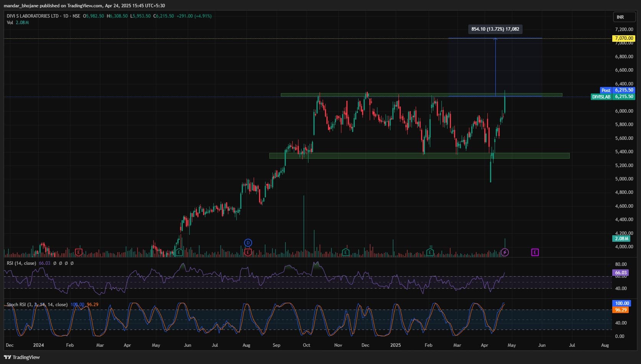The width and height of the screenshot is (641, 364).
Task: Click the TradingView logo
Action: [x=22, y=357]
